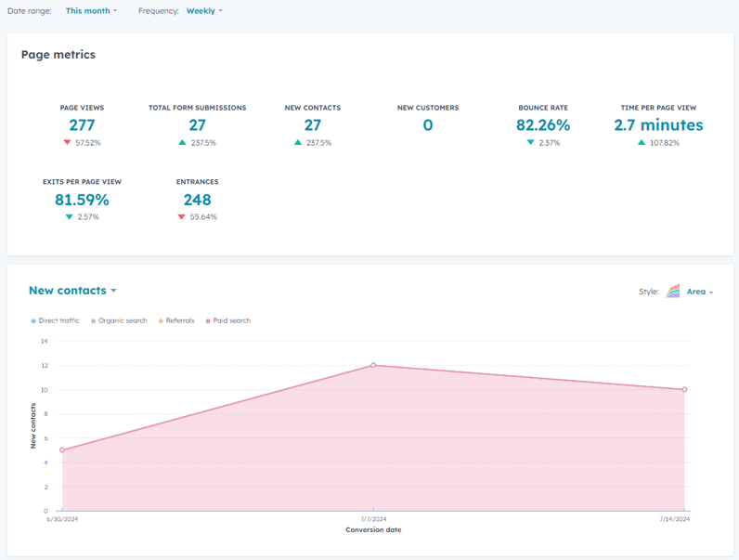This screenshot has height=560, width=739.
Task: Click the Exits Per Page View value
Action: tap(82, 200)
